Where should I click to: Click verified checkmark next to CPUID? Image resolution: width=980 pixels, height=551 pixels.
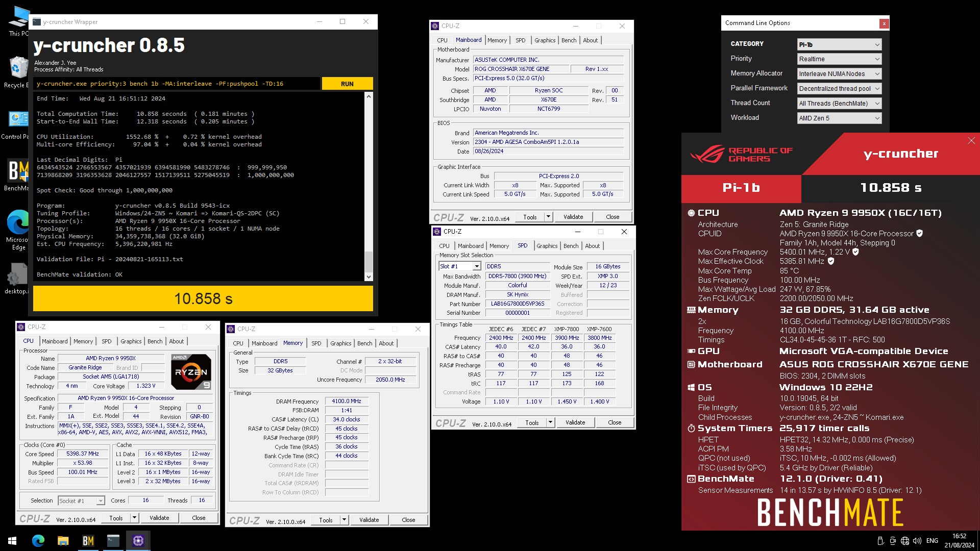[x=919, y=233]
